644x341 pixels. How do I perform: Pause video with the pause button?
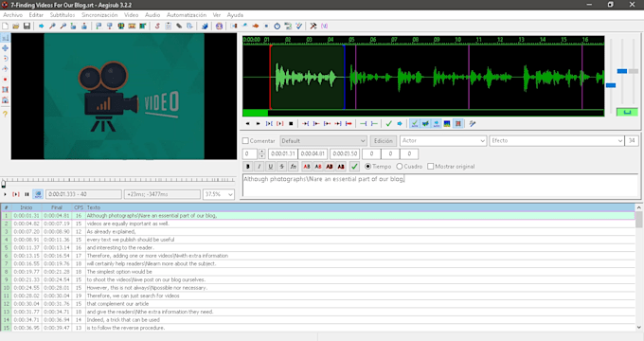27,194
